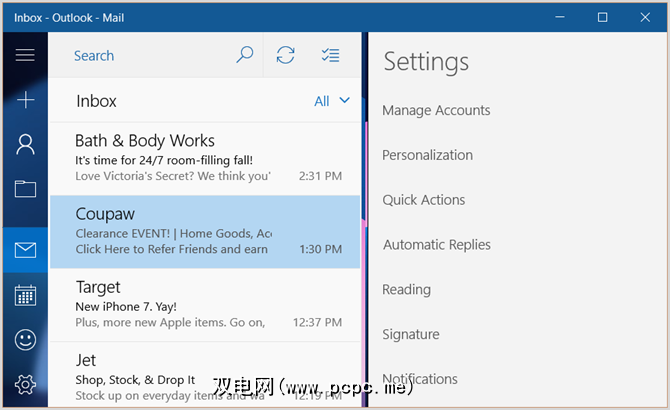Click the search magnifier icon
Viewport: 670px width, 410px height.
[x=244, y=56]
